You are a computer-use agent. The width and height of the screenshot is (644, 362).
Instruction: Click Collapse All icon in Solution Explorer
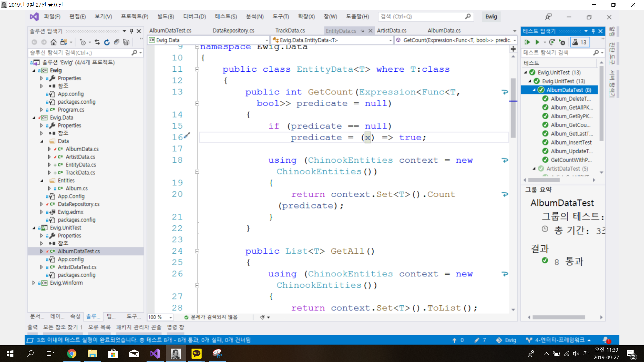pyautogui.click(x=116, y=42)
